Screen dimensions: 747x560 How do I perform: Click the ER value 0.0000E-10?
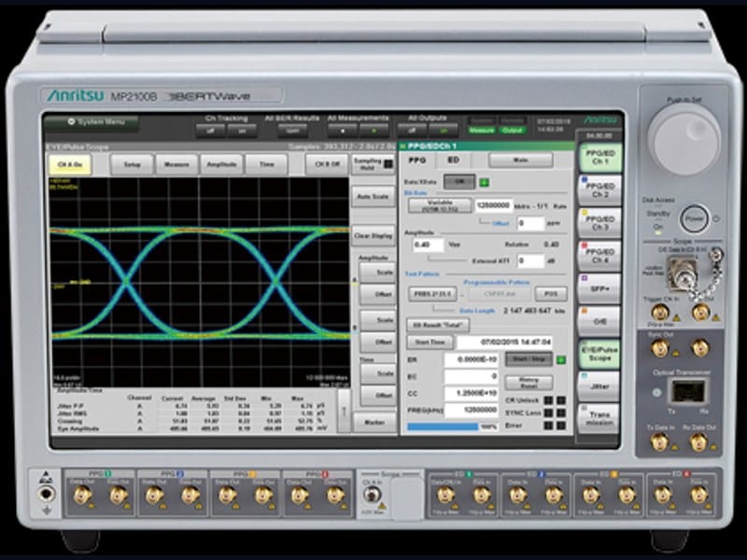472,359
